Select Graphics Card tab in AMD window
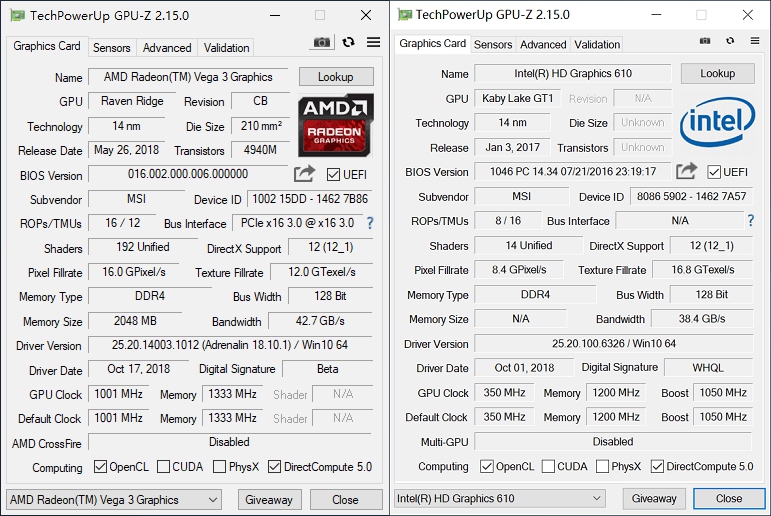Image resolution: width=771 pixels, height=516 pixels. pyautogui.click(x=47, y=46)
